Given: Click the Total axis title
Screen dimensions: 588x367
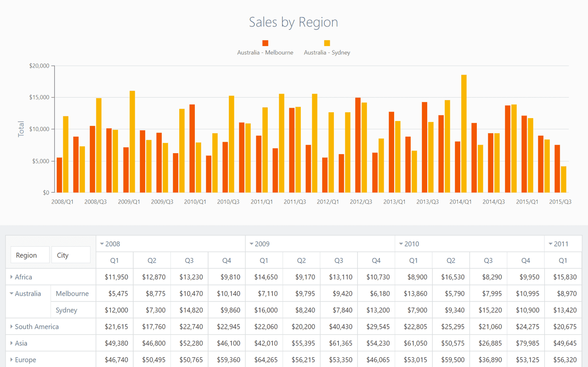Looking at the screenshot, I should 21,129.
